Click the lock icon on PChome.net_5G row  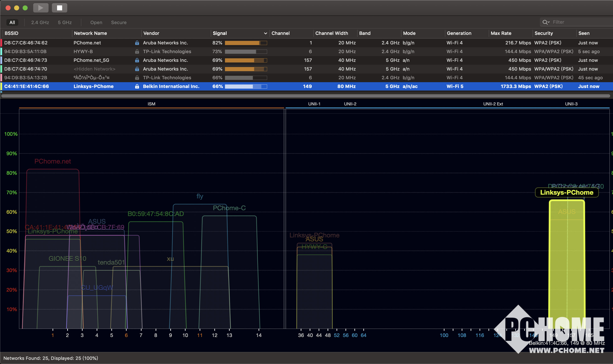tap(137, 60)
